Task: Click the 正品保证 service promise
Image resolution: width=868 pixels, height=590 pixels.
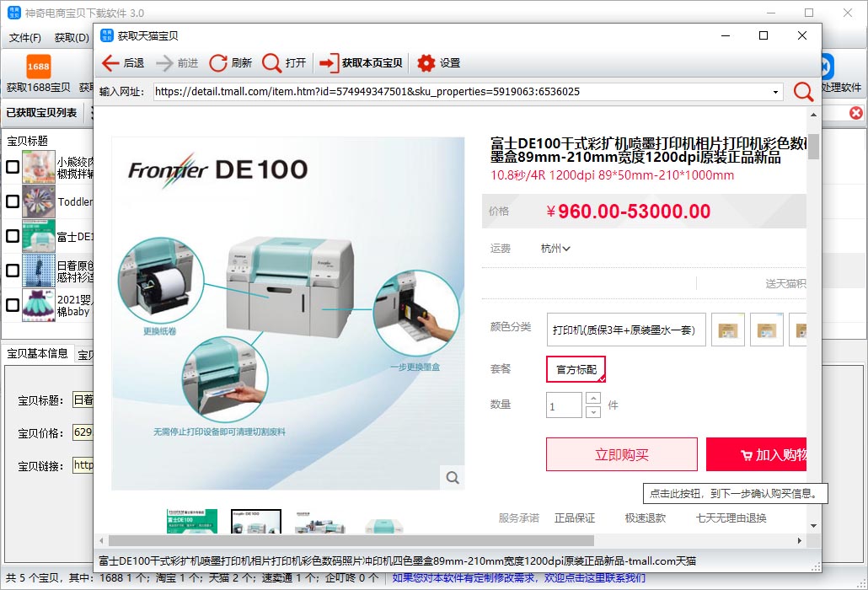Action: coord(575,518)
